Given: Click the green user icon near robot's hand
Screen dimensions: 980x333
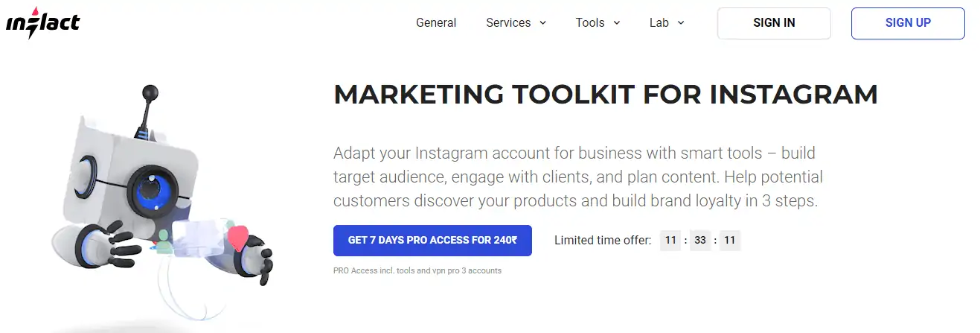Looking at the screenshot, I should (164, 241).
